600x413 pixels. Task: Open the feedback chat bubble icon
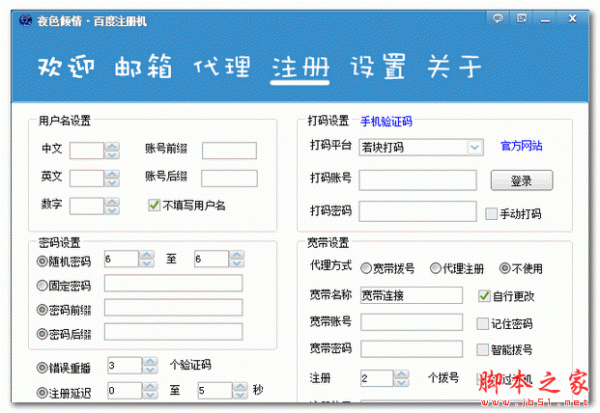497,18
